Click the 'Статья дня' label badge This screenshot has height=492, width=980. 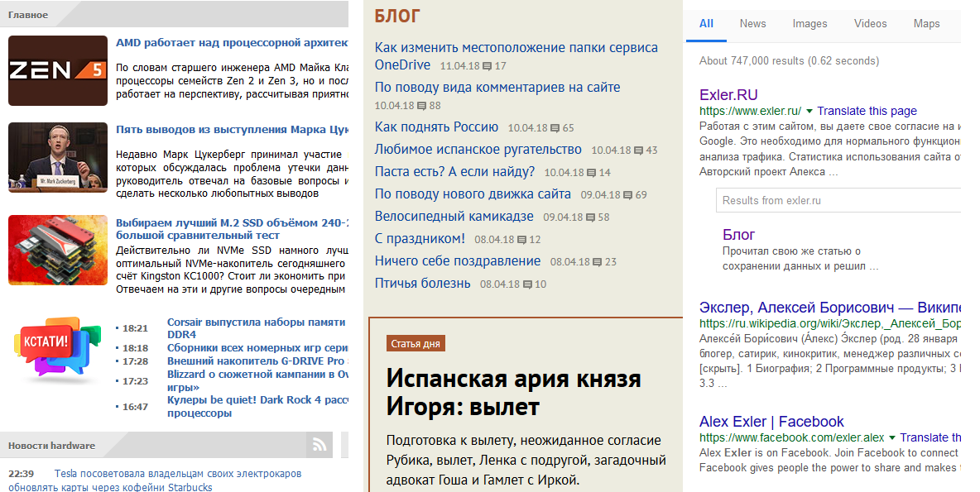(x=416, y=343)
